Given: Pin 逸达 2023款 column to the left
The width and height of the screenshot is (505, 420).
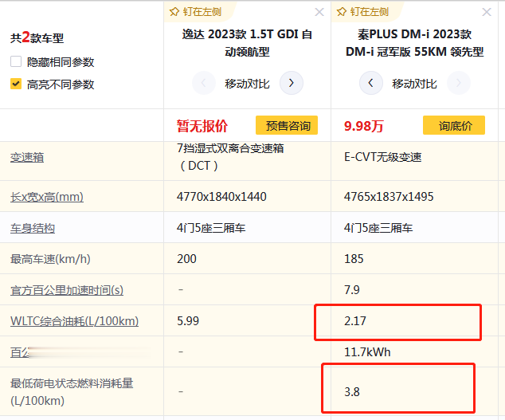Looking at the screenshot, I should tap(174, 12).
